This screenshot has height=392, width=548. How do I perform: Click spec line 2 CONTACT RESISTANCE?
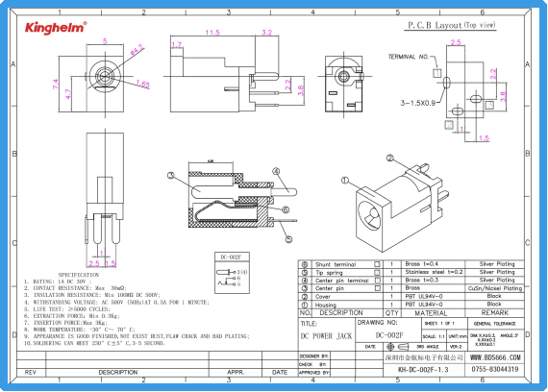click(x=76, y=288)
